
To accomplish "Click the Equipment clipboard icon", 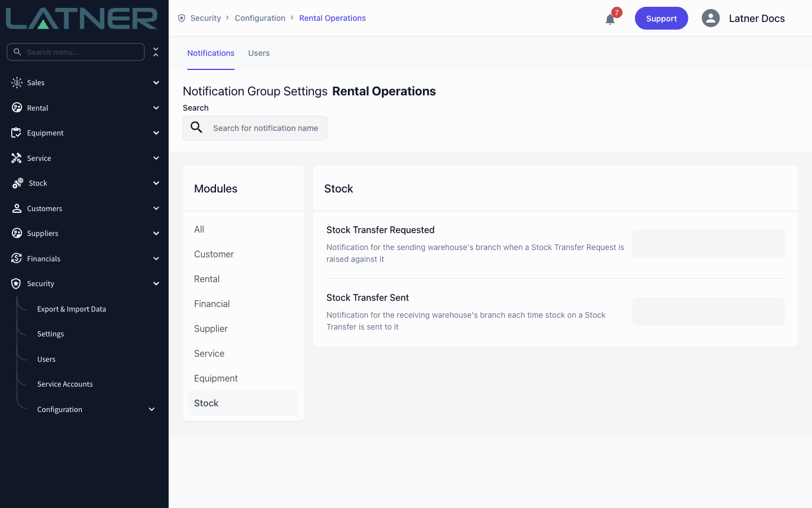I will click(16, 133).
